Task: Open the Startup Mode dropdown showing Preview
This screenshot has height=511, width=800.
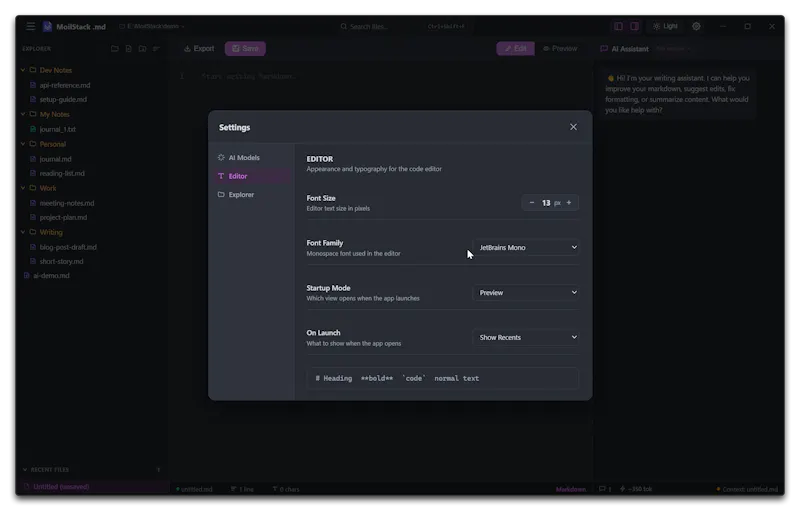Action: tap(526, 293)
